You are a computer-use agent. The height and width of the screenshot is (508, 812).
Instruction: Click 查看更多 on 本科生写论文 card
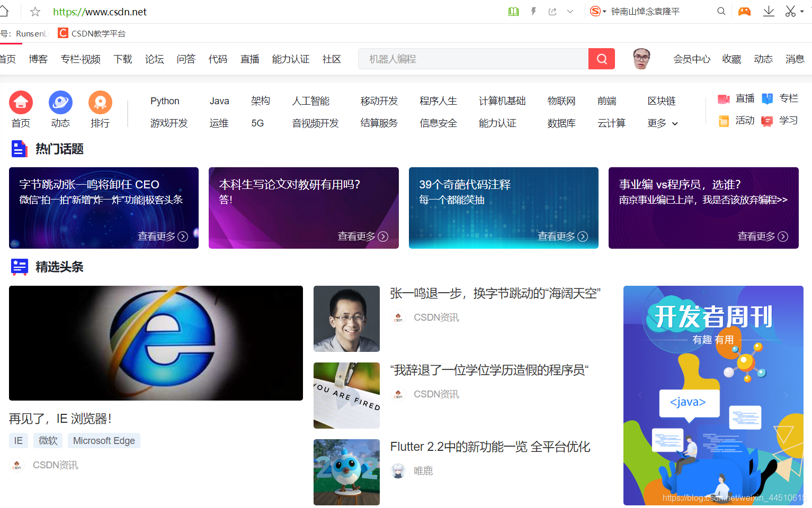(x=363, y=237)
